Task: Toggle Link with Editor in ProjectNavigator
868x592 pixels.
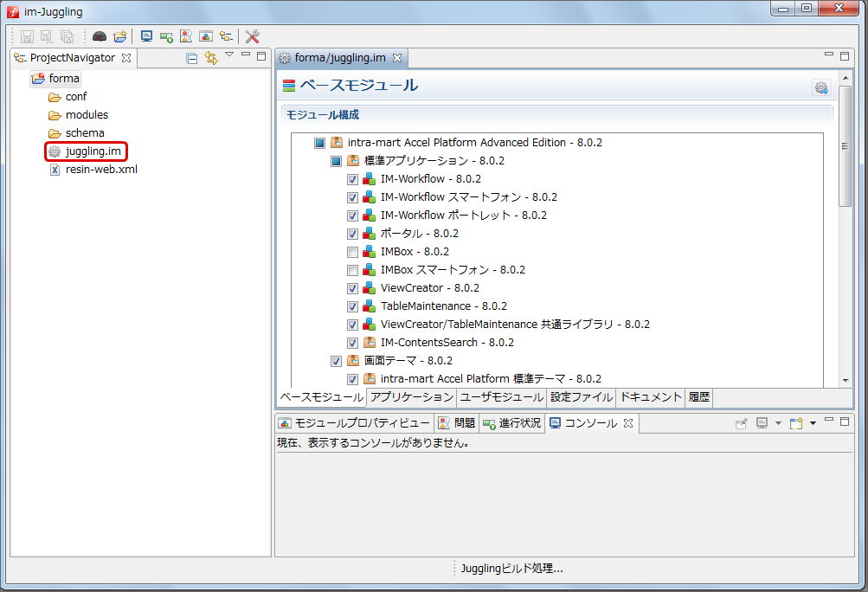Action: point(210,58)
